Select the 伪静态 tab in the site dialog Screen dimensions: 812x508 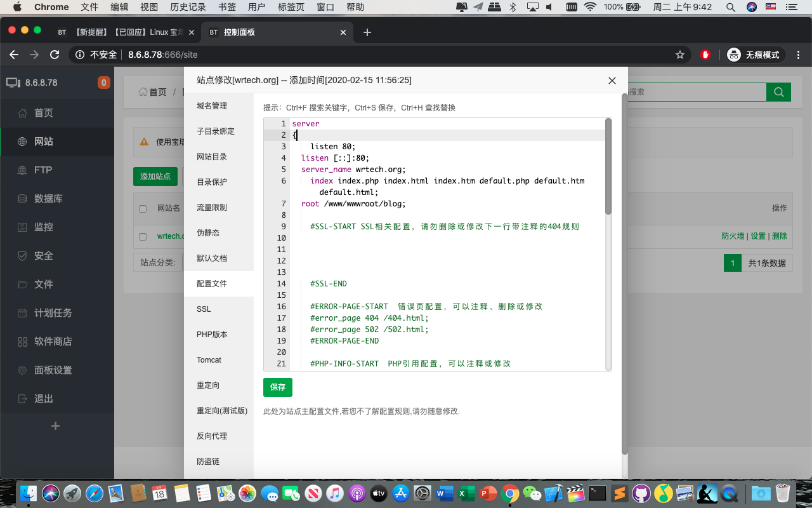tap(208, 233)
